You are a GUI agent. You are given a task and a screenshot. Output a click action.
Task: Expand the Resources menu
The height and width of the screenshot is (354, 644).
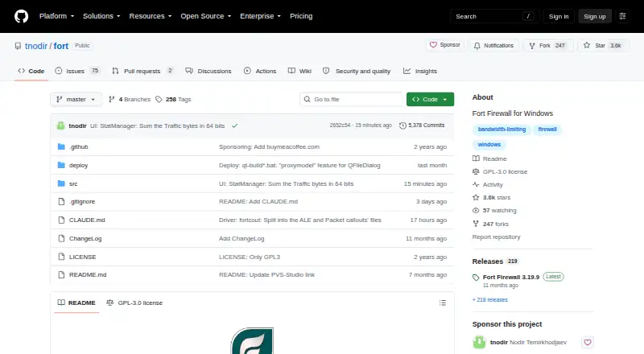pyautogui.click(x=151, y=16)
